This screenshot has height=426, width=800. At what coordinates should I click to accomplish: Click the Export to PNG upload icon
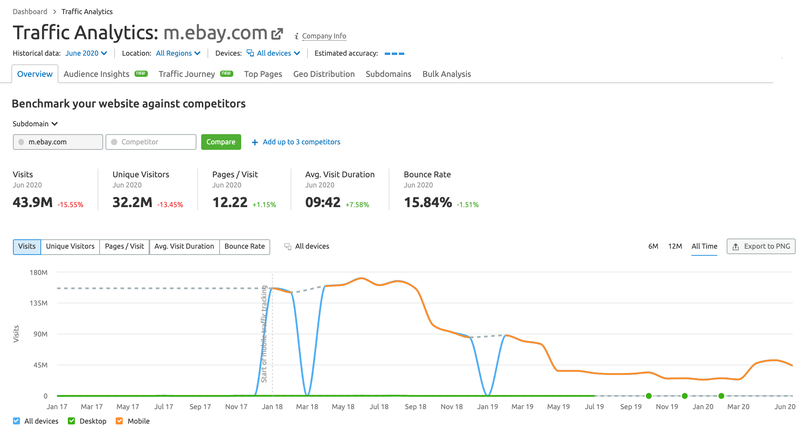click(x=736, y=246)
